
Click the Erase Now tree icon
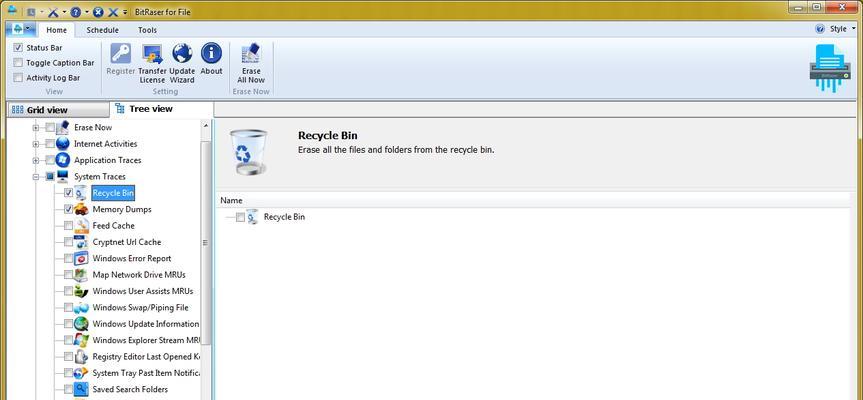coord(63,127)
